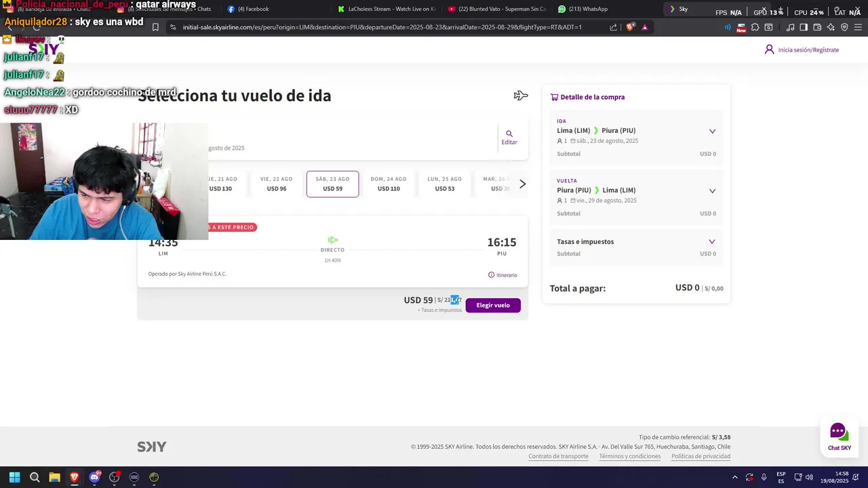
Task: Open ESP language indicator in tray
Action: click(781, 477)
